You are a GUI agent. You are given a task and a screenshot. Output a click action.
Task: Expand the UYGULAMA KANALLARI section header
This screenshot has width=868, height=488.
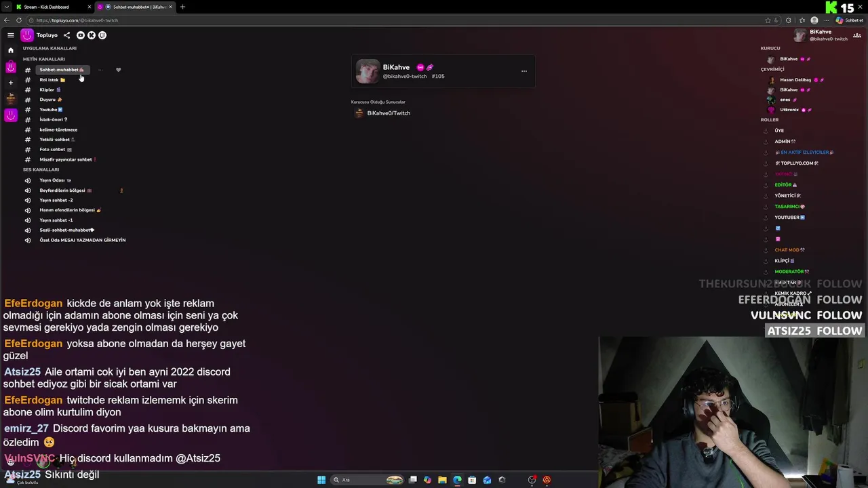point(50,48)
